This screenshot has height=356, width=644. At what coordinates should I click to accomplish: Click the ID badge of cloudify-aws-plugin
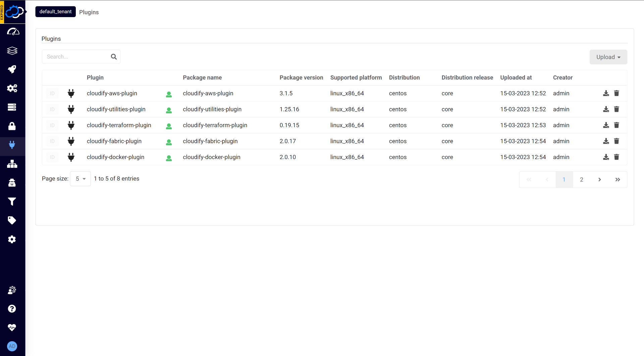click(52, 93)
